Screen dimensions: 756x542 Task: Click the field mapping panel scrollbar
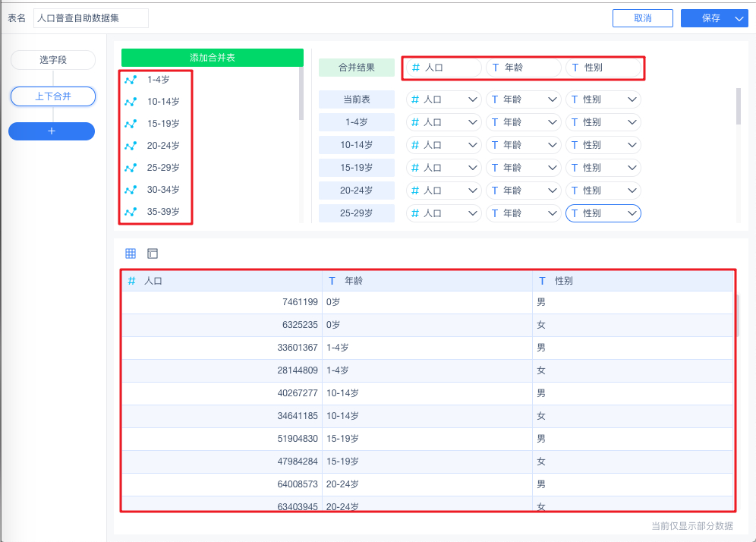[x=738, y=106]
